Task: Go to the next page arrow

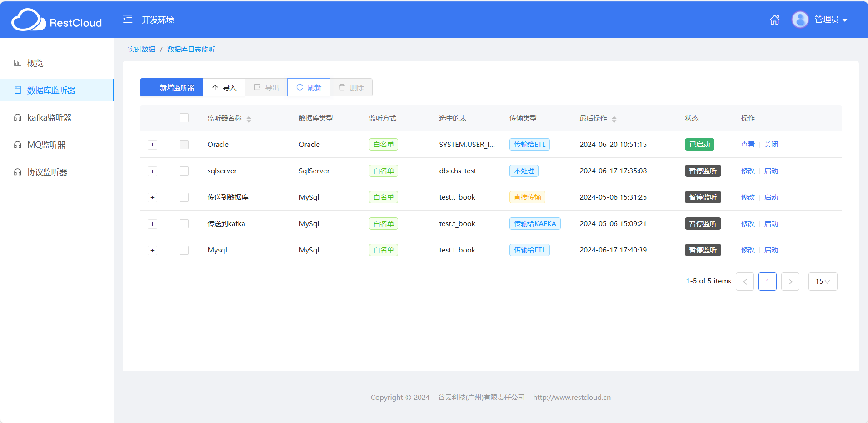Action: (x=790, y=282)
